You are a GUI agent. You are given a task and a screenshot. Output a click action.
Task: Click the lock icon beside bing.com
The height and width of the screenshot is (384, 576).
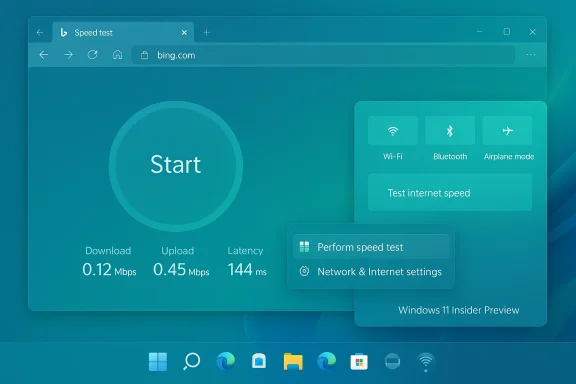(x=144, y=55)
